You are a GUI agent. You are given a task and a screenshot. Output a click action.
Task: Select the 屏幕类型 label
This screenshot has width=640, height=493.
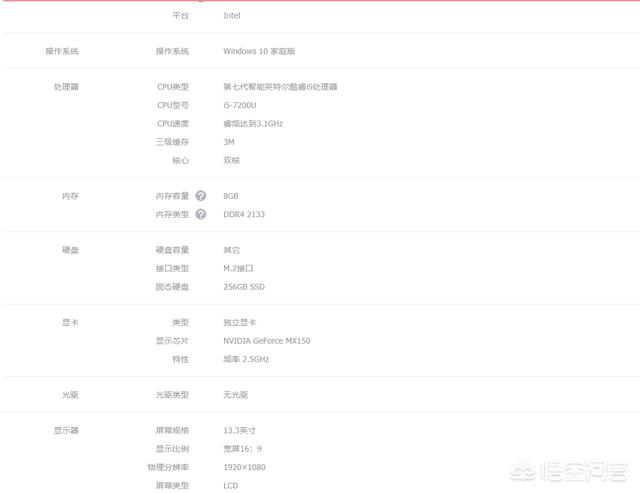[172, 485]
